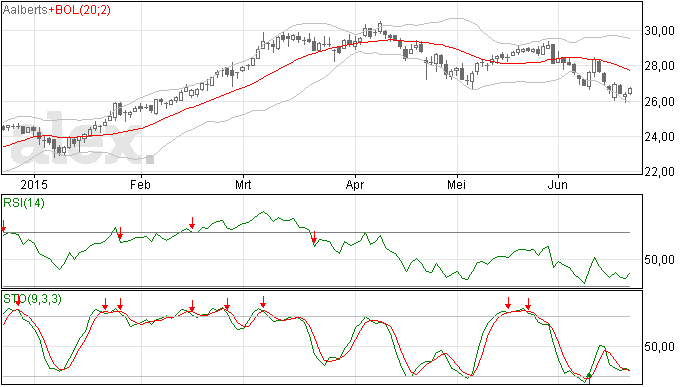690x387 pixels.
Task: Click the 28,00 price axis value
Action: pos(659,66)
